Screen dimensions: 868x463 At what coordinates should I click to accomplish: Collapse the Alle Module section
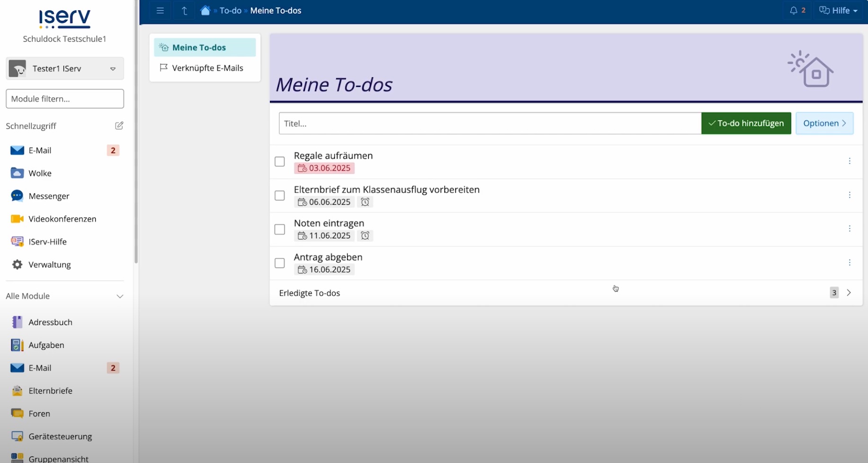click(x=120, y=296)
